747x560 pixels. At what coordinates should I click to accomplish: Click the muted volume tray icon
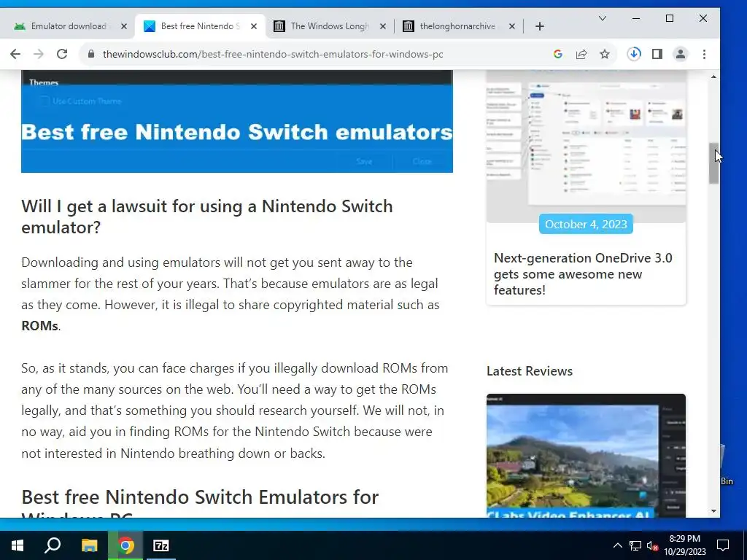(653, 545)
